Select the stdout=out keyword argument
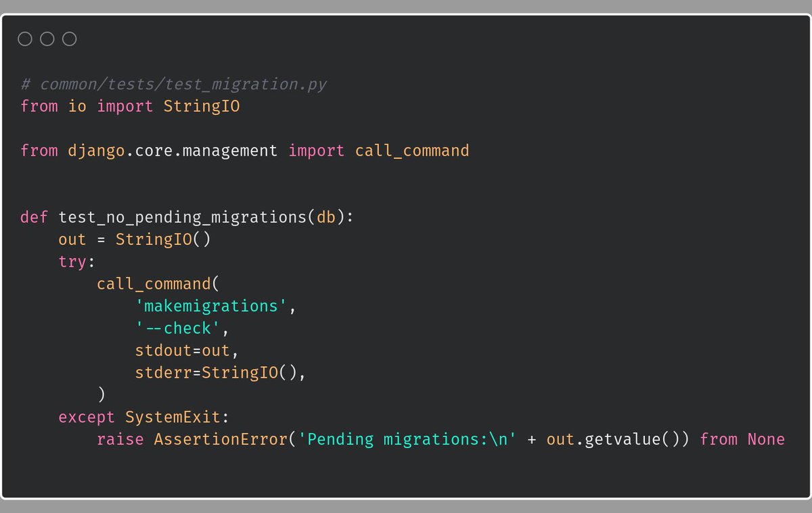Viewport: 812px width, 513px height. pos(181,350)
